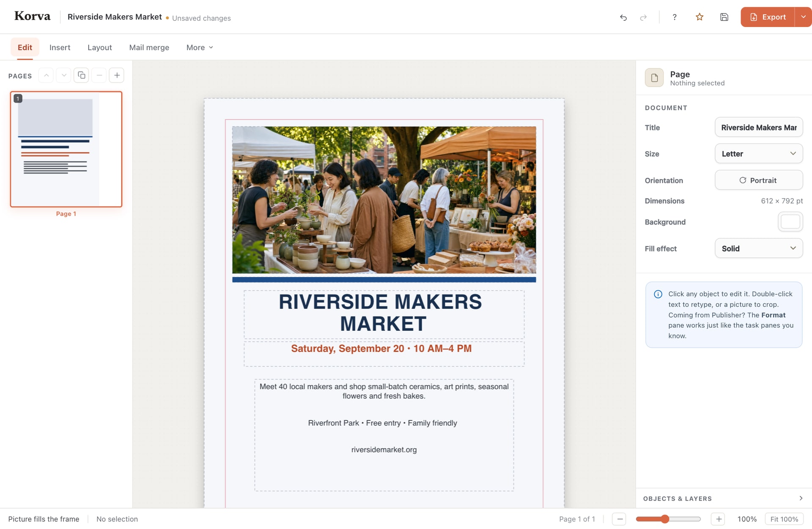Viewport: 812px width, 529px height.
Task: Select the blue divider bar under photo
Action: click(x=384, y=280)
